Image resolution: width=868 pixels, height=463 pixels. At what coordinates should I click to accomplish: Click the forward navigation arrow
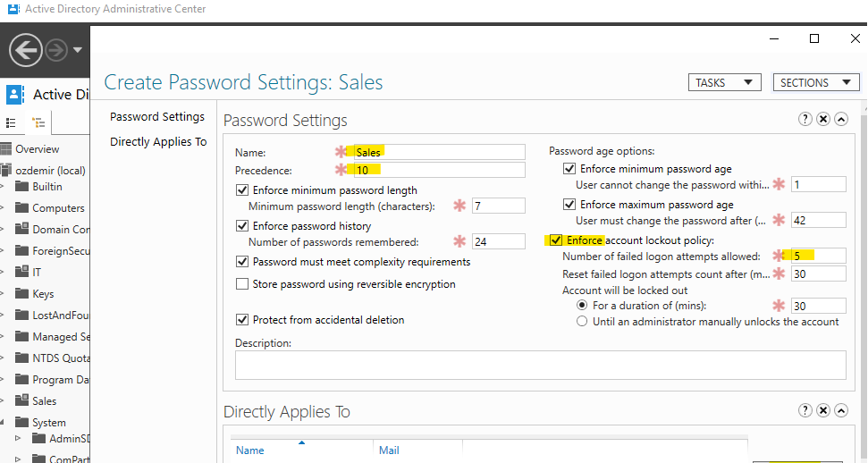click(56, 50)
